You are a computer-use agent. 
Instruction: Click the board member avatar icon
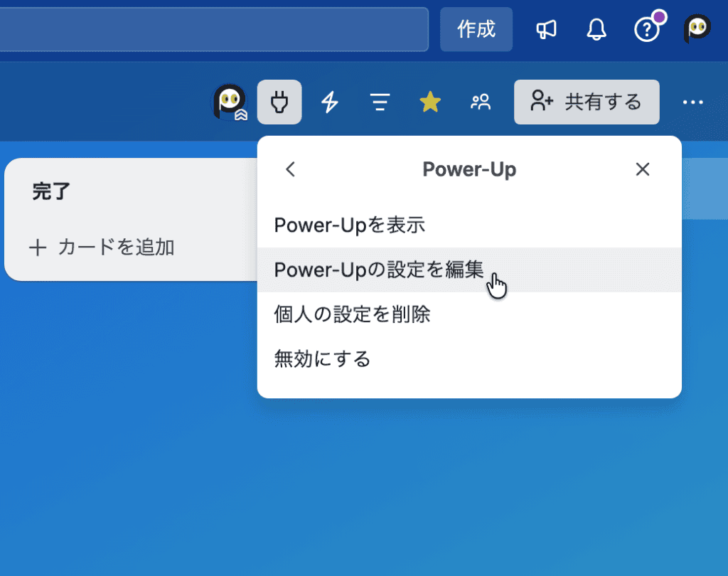[230, 102]
